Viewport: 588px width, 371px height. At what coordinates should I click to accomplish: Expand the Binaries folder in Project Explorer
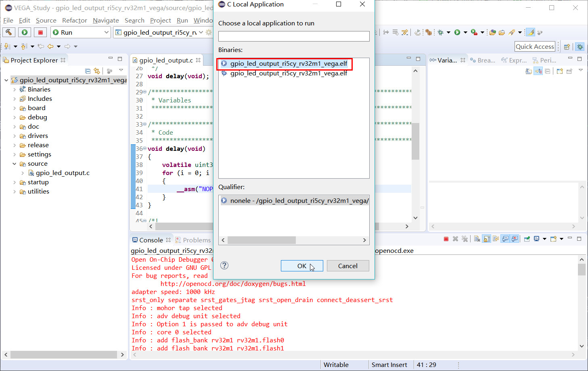[15, 90]
